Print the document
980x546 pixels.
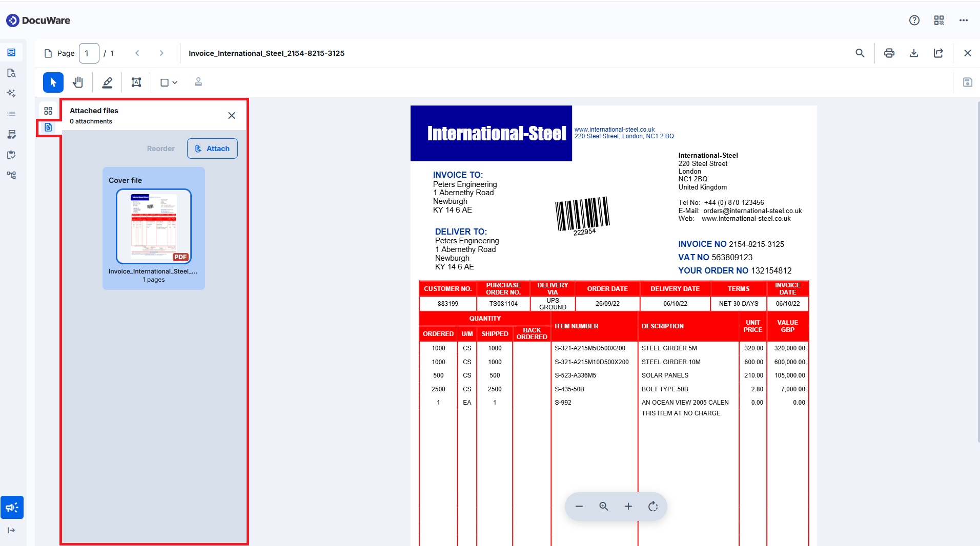889,53
